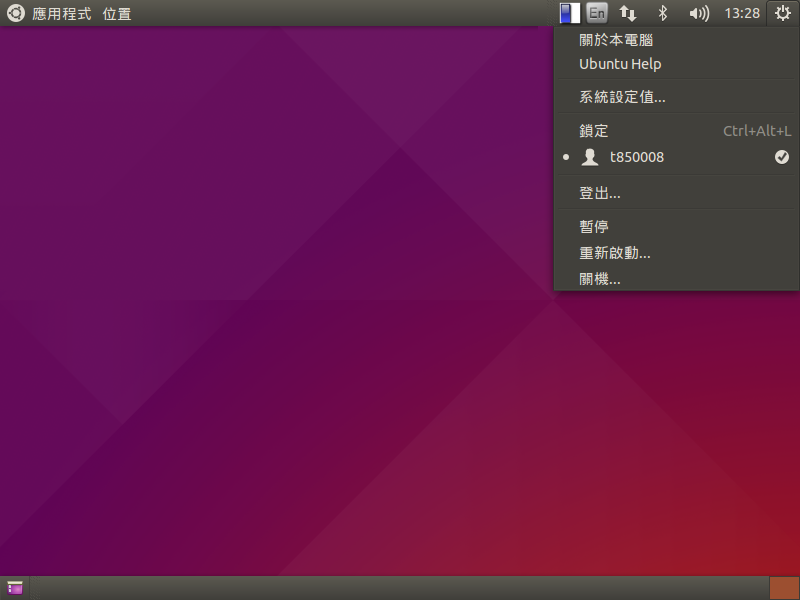Open 系統設定值... system settings
The width and height of the screenshot is (800, 600).
click(x=622, y=97)
